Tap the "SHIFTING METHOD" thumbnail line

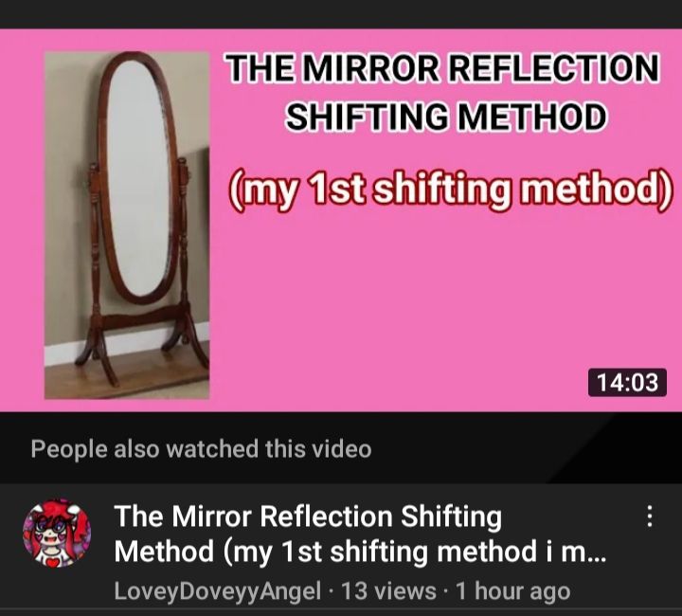(x=446, y=117)
